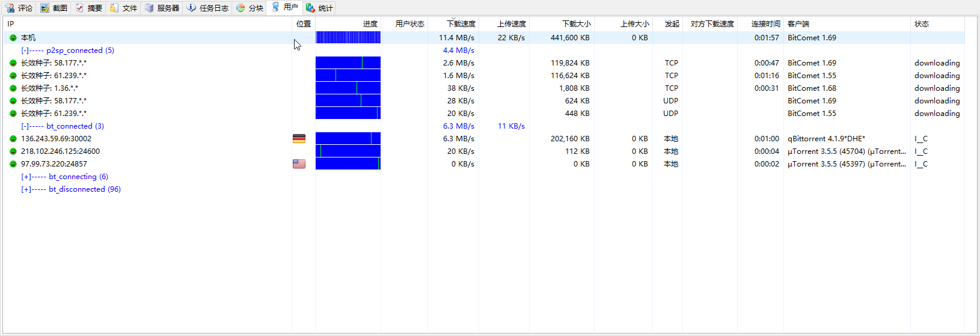Click the US flag for 97.99.73.220
This screenshot has width=980, height=336.
point(299,164)
